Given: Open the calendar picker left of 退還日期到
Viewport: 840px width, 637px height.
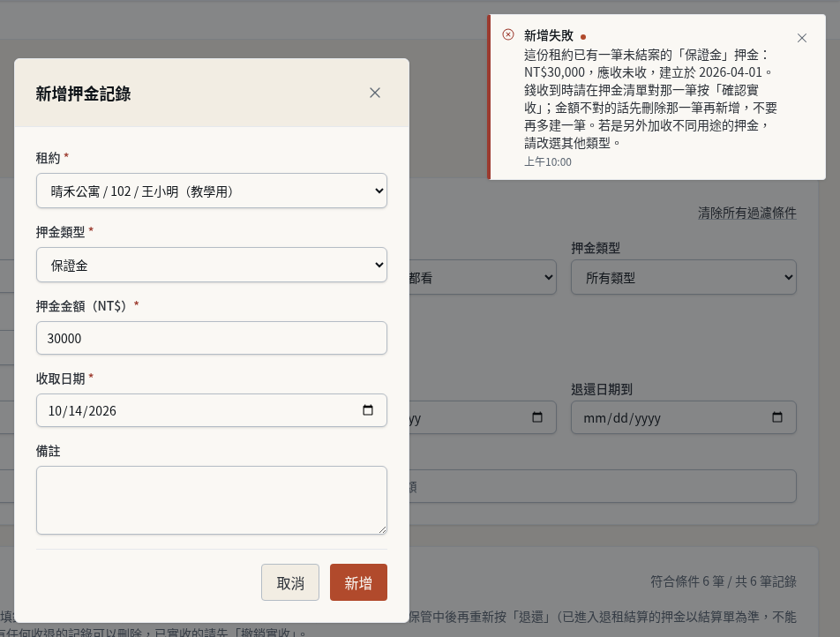Looking at the screenshot, I should pos(536,417).
